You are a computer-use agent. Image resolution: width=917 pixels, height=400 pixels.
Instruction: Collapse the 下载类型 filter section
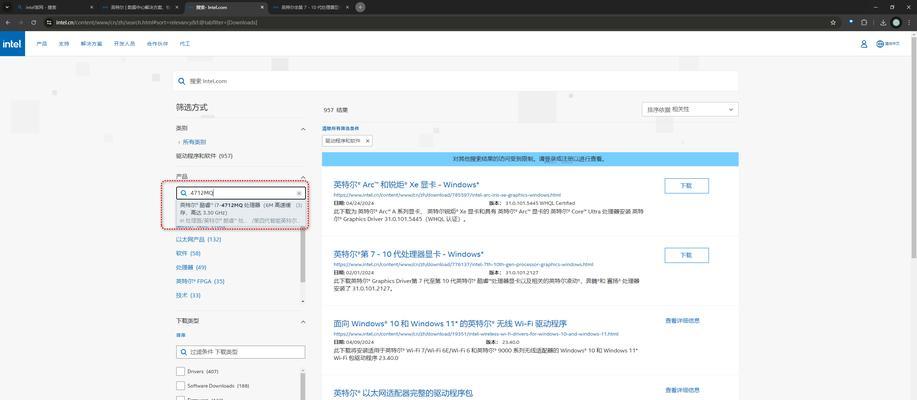click(x=303, y=322)
